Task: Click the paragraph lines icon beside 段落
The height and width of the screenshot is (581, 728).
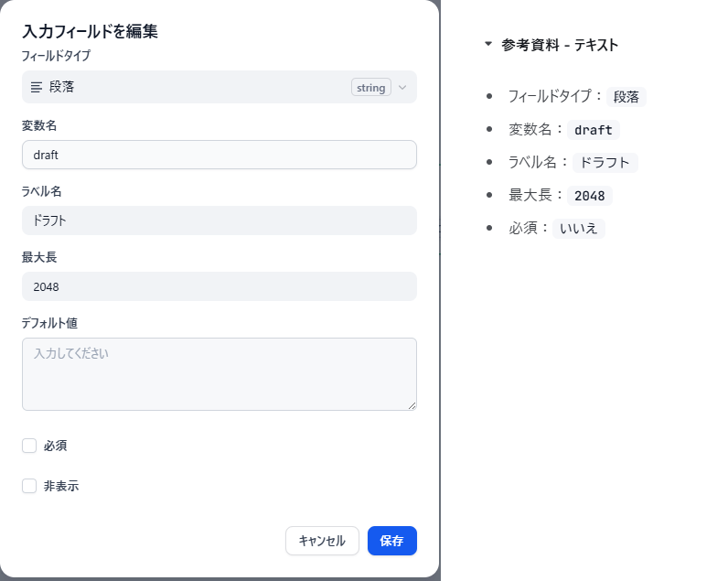Action: [x=37, y=87]
